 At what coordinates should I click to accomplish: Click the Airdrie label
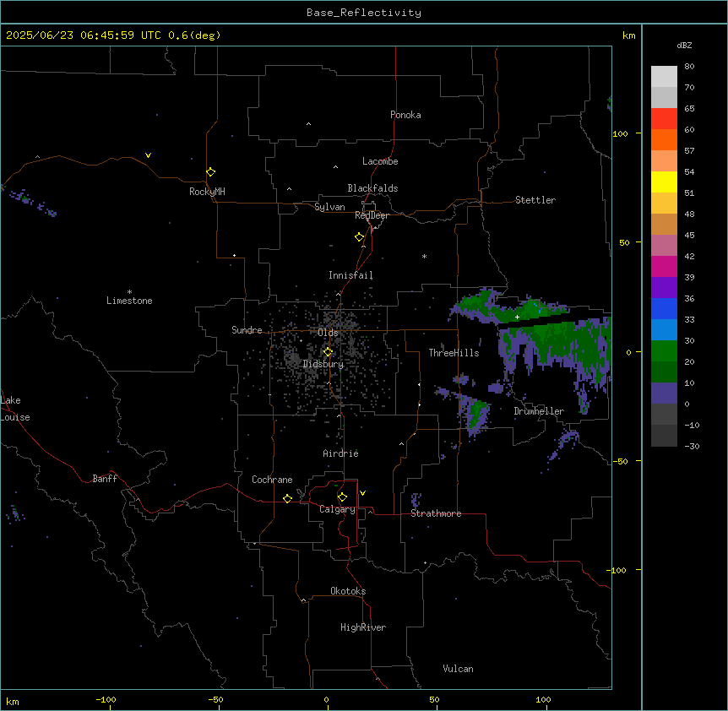click(x=340, y=453)
